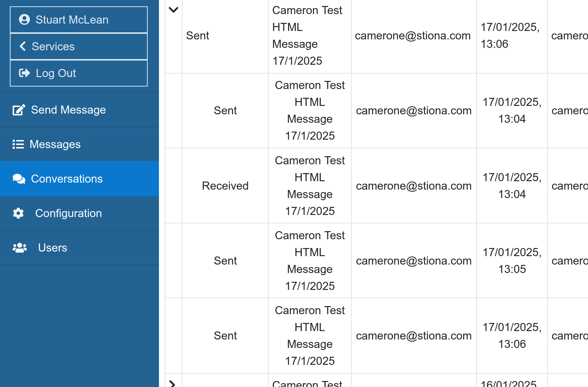Open the Messages menu item
This screenshot has width=588, height=387.
click(x=79, y=144)
